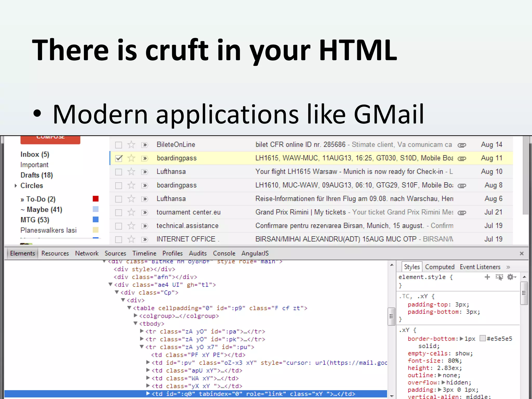Collapse the div class Cp node
Screen dimensions: 532x399
pyautogui.click(x=117, y=292)
